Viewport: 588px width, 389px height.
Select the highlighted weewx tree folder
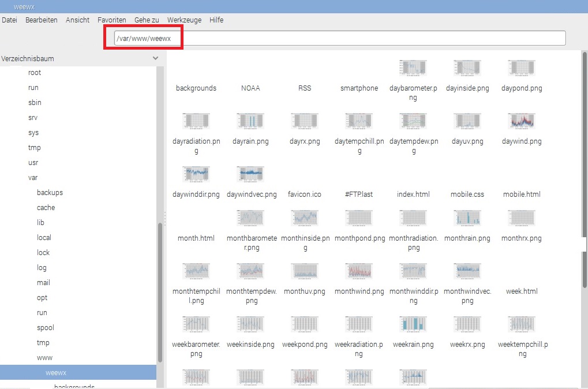pos(78,372)
